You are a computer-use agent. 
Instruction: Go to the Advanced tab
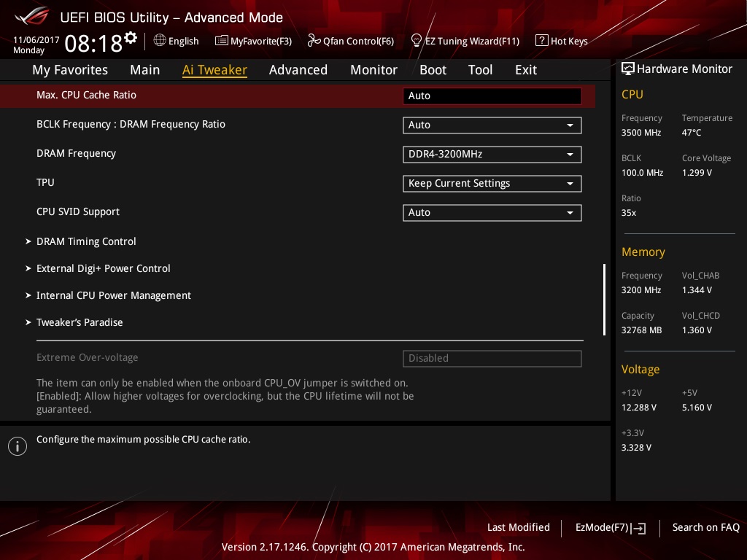coord(298,70)
